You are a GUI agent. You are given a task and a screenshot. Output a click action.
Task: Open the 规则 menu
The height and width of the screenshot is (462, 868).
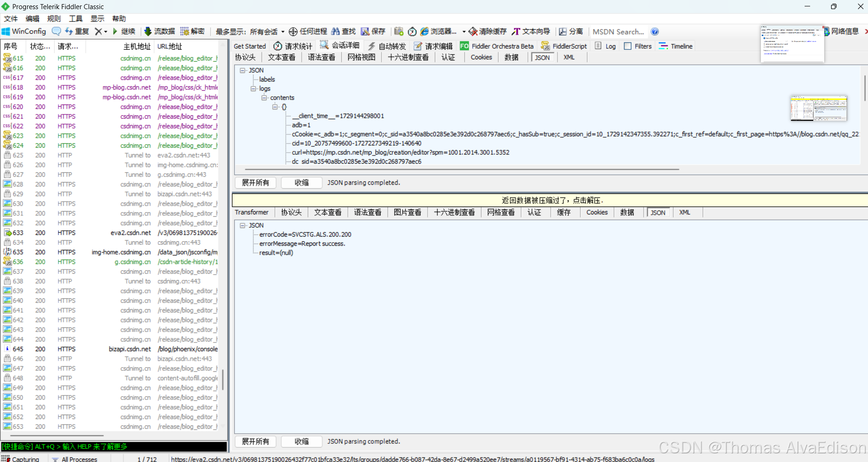pos(54,19)
